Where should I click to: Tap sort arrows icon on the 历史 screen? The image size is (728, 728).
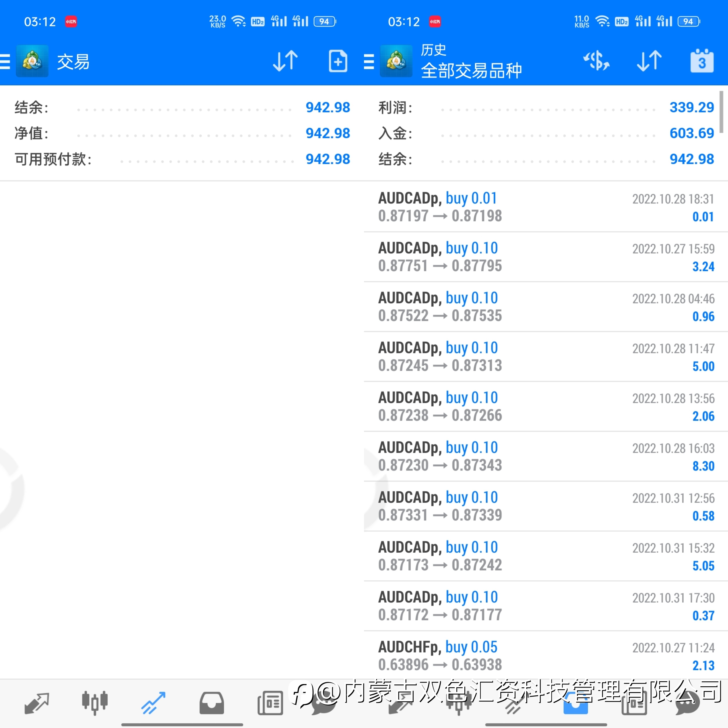649,61
